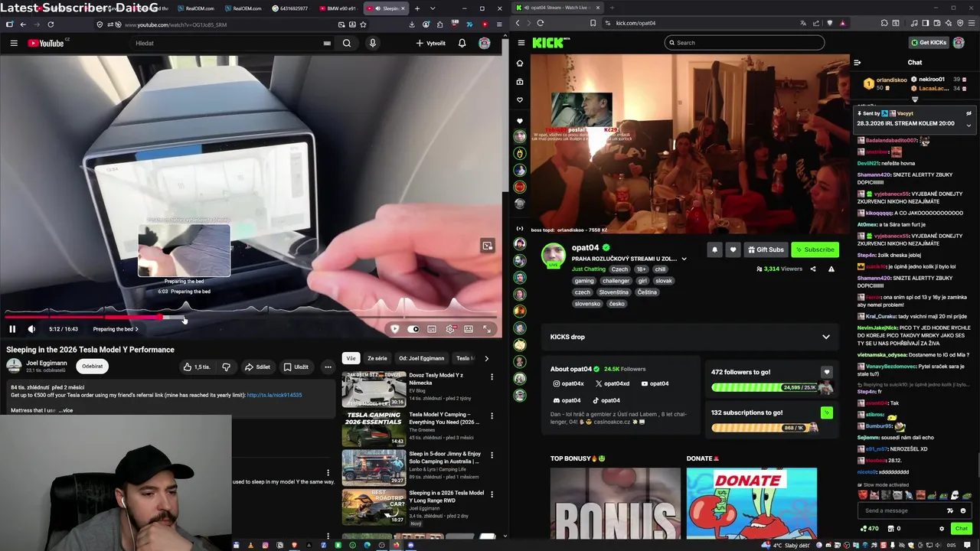Mute the YouTube video volume
Screen dimensions: 980x551
coord(31,329)
